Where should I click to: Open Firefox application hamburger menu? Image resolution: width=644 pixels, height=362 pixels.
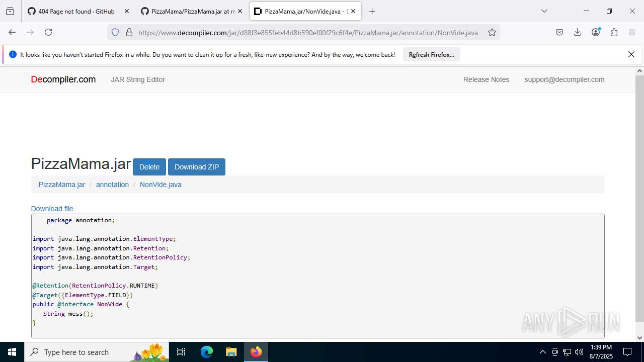pos(632,32)
